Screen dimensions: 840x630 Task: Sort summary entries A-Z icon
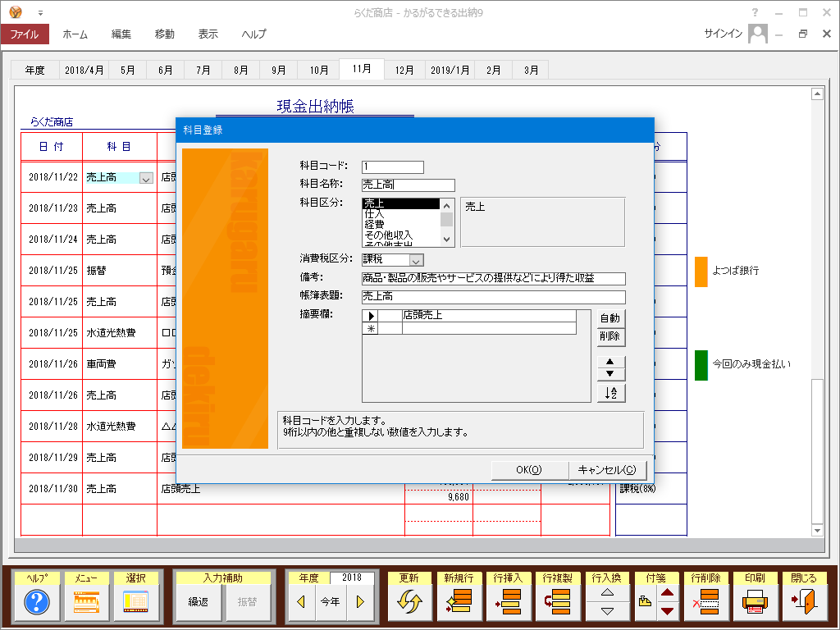coord(611,393)
